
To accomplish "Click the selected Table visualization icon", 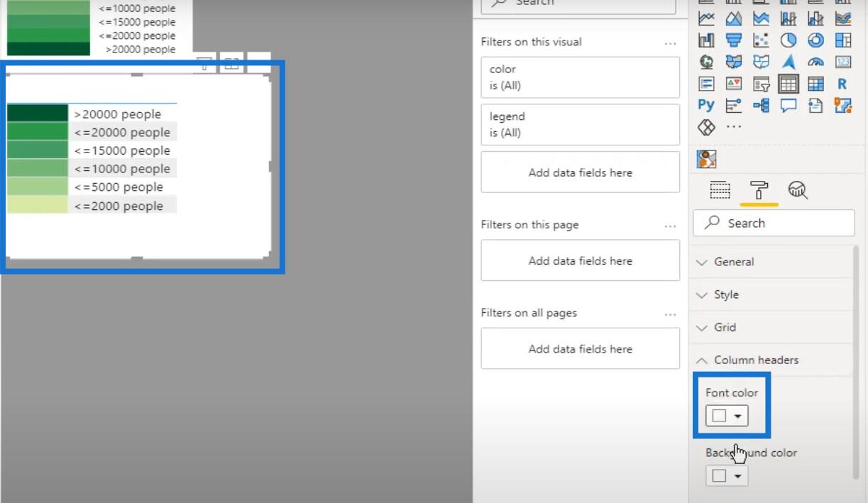I will click(x=789, y=84).
